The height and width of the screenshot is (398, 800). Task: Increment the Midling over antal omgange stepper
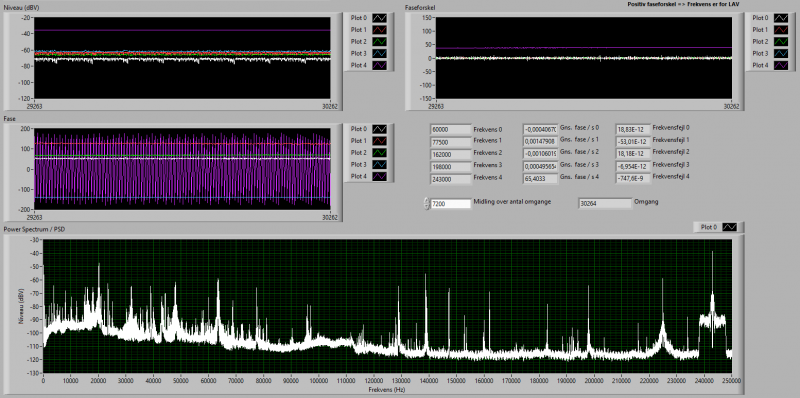pyautogui.click(x=426, y=201)
